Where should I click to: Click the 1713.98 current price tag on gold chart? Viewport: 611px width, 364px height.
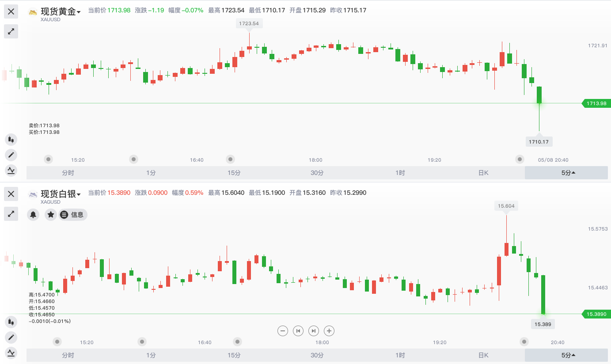pos(596,103)
